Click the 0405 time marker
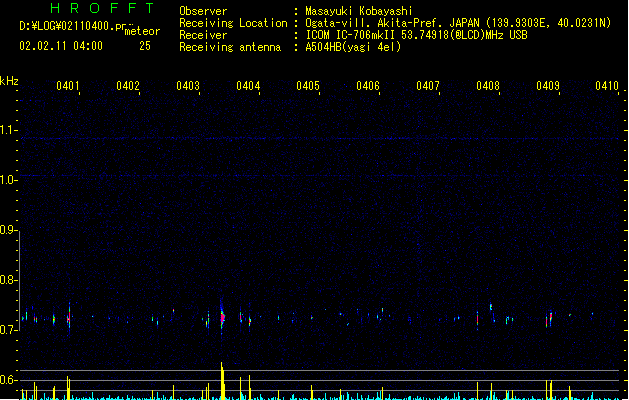The image size is (629, 400). tap(308, 86)
